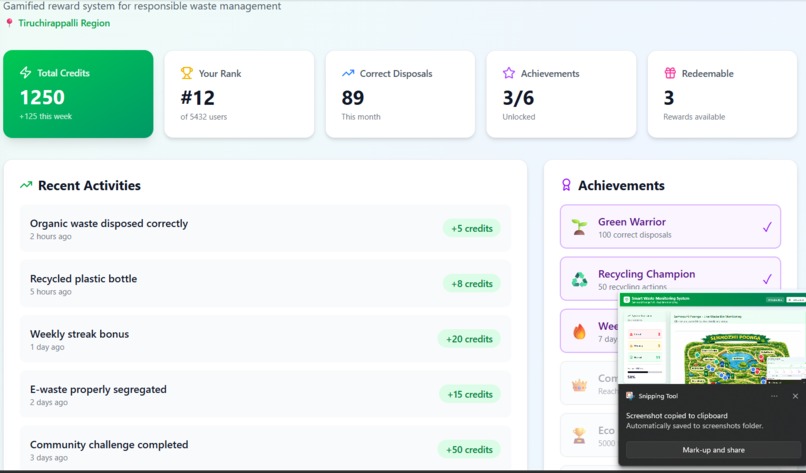
Task: Select 'Community challenge completed' activity
Action: (265, 447)
